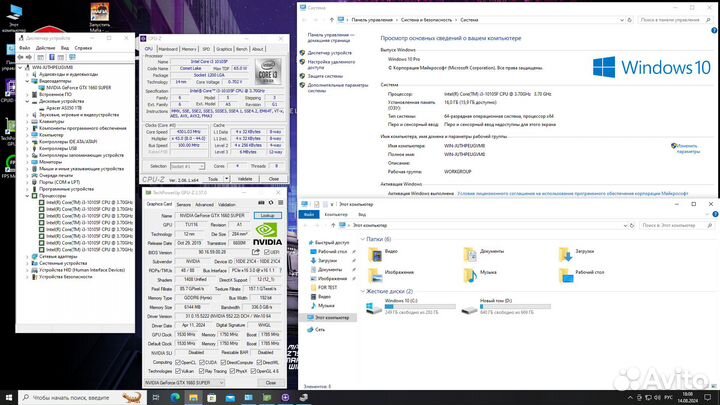Click the Validate button in CPU-Z
The height and width of the screenshot is (405, 720).
point(245,179)
